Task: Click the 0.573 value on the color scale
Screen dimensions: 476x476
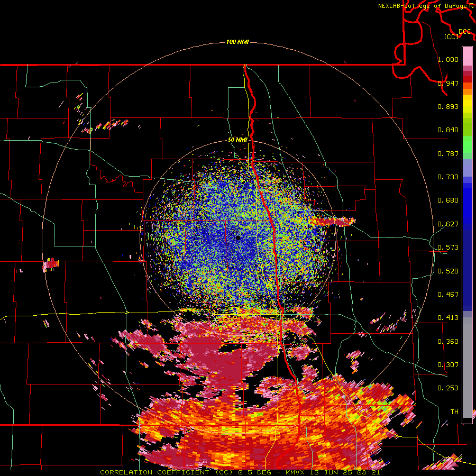Action: pyautogui.click(x=448, y=248)
